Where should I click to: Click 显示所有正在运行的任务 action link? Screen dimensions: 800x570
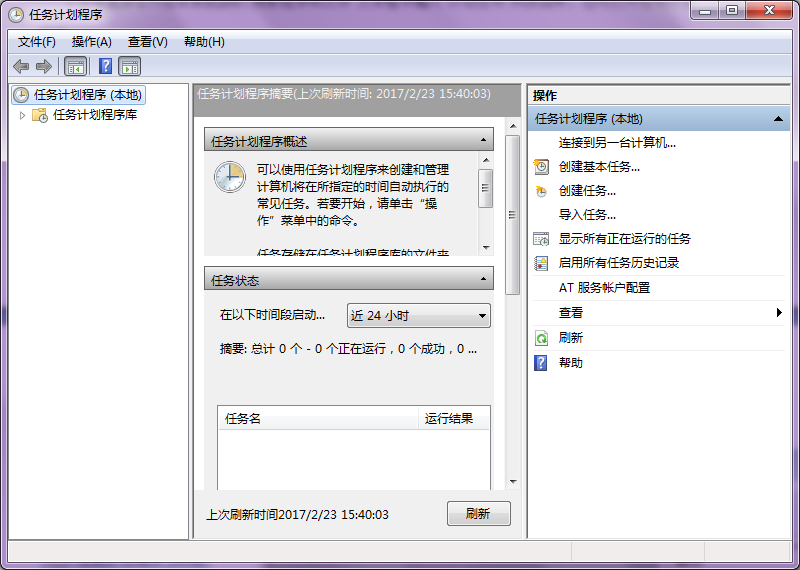[624, 239]
